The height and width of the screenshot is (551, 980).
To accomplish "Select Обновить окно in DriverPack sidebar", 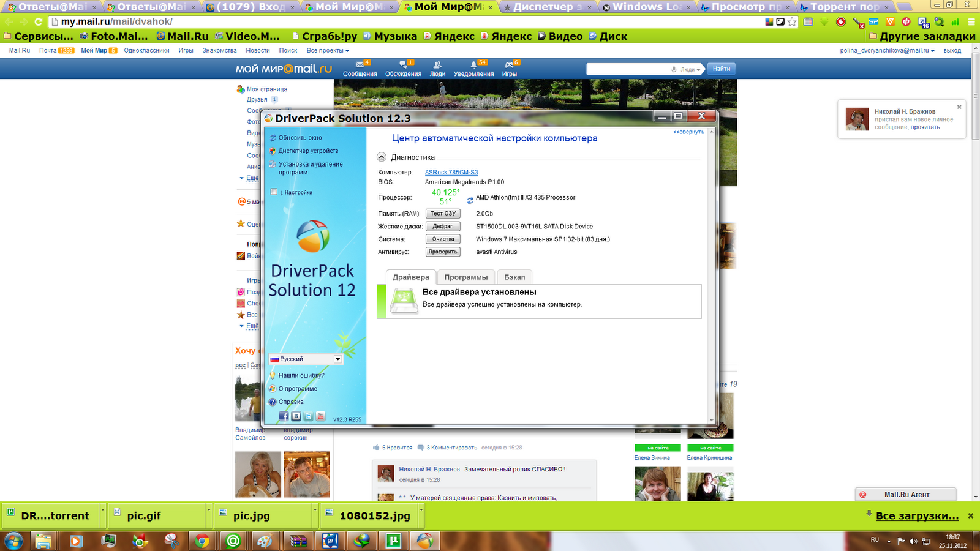I will 300,138.
